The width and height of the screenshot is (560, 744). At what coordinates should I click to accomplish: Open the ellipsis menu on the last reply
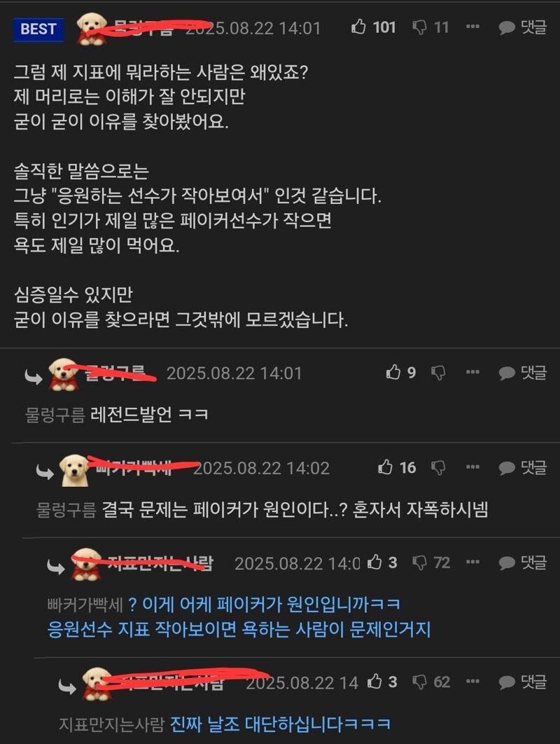pos(472,682)
